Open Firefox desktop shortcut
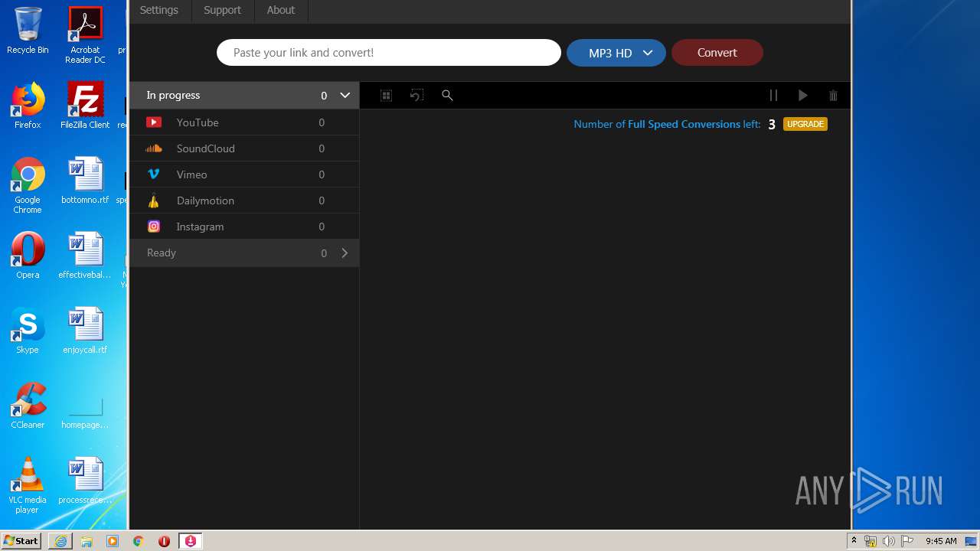 [x=28, y=106]
